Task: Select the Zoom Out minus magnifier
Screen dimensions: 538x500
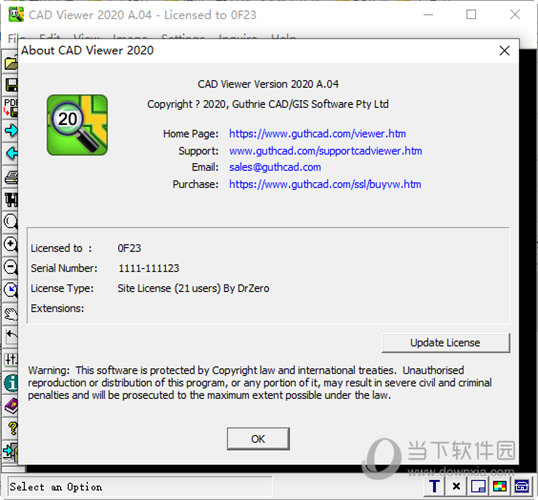Action: 11,267
